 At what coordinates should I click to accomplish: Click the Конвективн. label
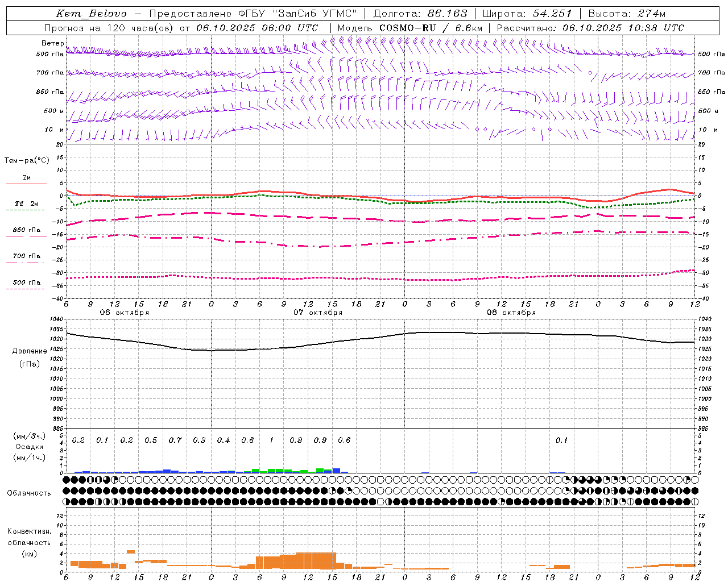[29, 531]
